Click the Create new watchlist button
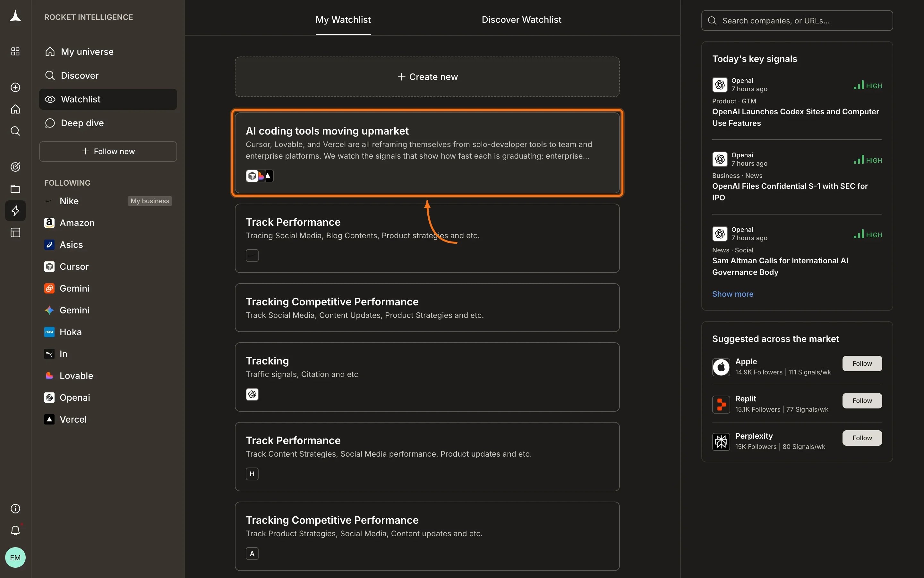 point(427,77)
